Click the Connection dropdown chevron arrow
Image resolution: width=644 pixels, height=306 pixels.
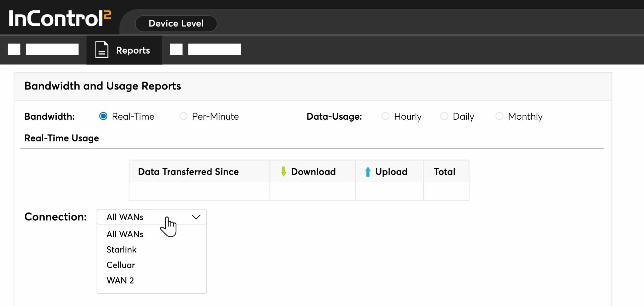pos(196,217)
